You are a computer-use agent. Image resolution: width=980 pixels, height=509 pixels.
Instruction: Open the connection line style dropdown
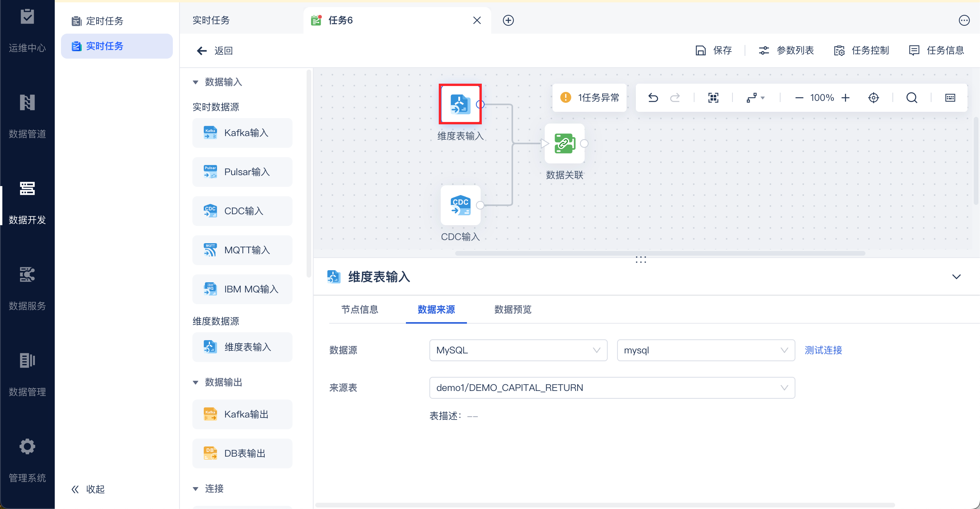pos(756,98)
